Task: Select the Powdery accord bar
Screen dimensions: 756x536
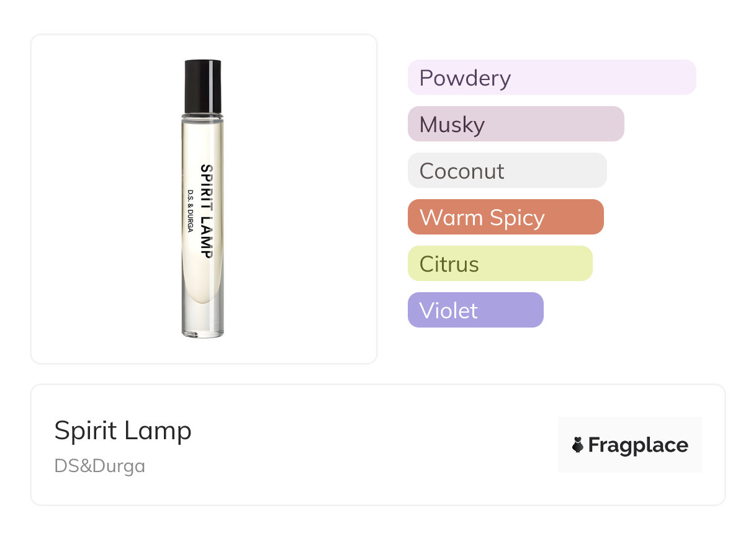Action: point(552,78)
